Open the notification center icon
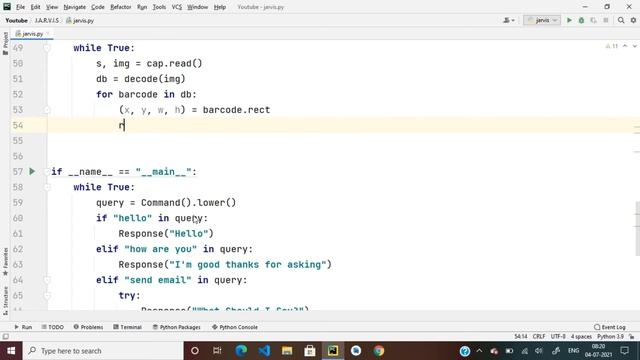The image size is (640, 360). [624, 351]
